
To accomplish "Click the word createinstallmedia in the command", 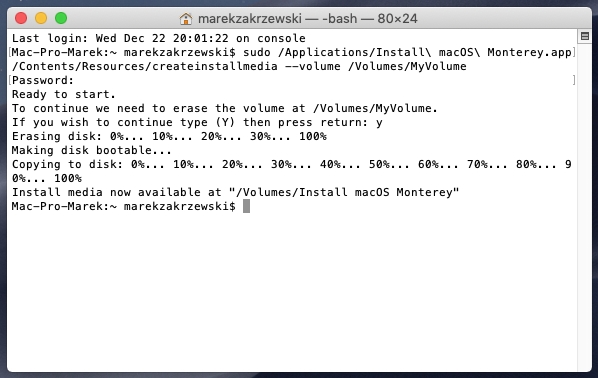I will pyautogui.click(x=215, y=66).
